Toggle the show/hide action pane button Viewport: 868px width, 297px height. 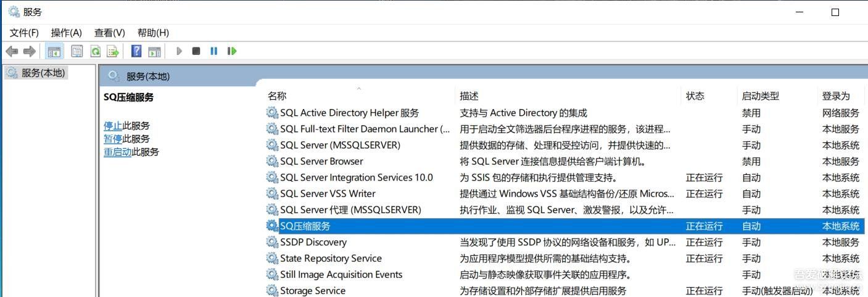pos(154,51)
